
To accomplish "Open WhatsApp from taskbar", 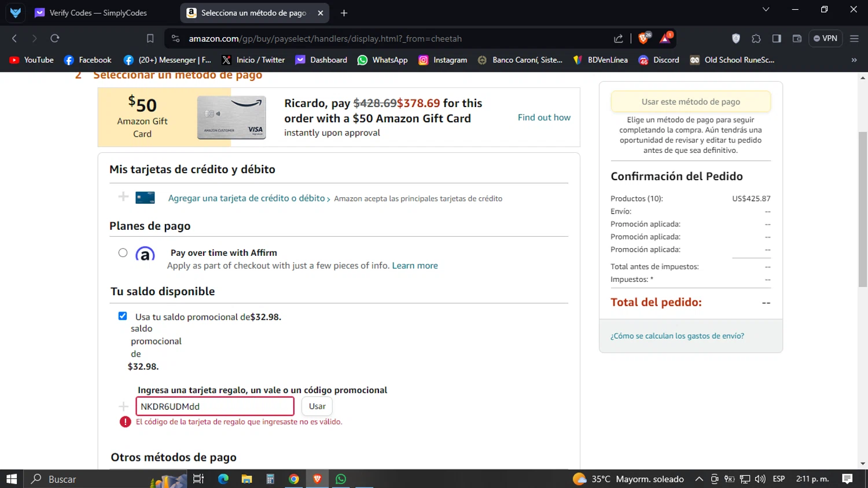I will [x=341, y=479].
